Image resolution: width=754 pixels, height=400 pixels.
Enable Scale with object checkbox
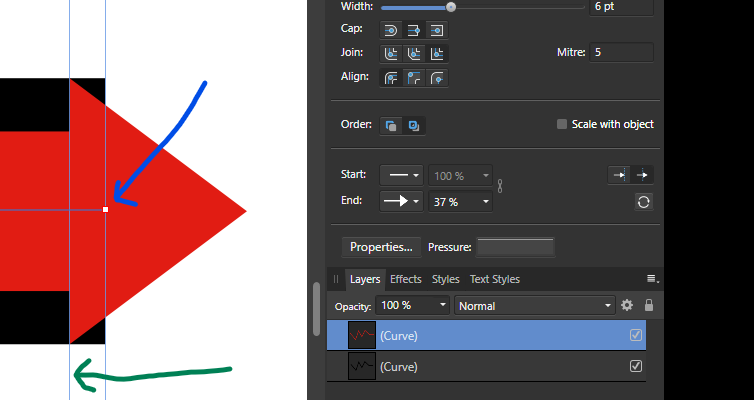point(562,124)
